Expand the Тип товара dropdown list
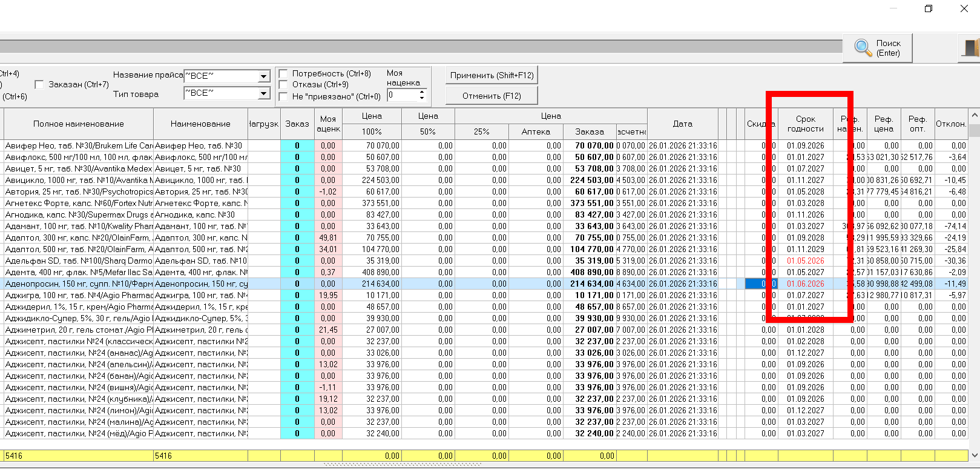The width and height of the screenshot is (980, 472). (263, 93)
